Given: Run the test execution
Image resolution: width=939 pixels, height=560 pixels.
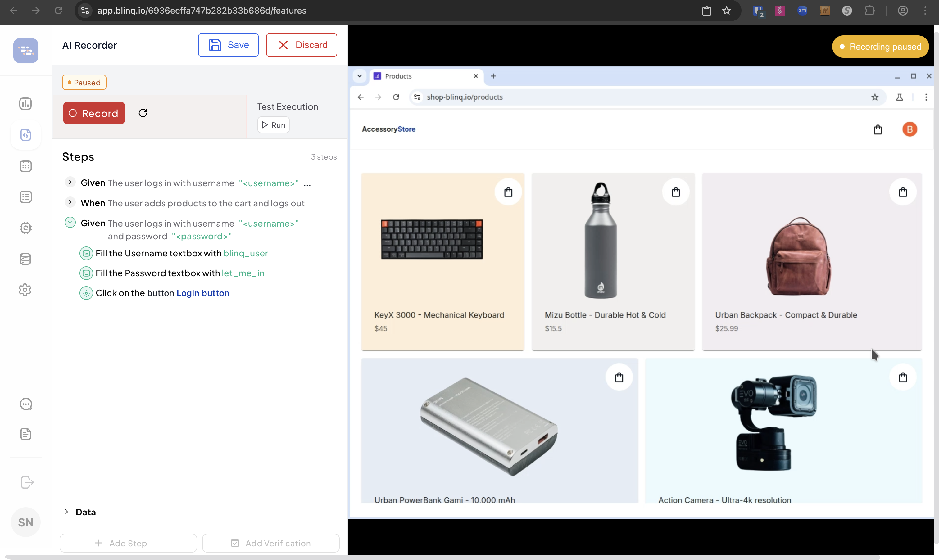Looking at the screenshot, I should pos(273,125).
